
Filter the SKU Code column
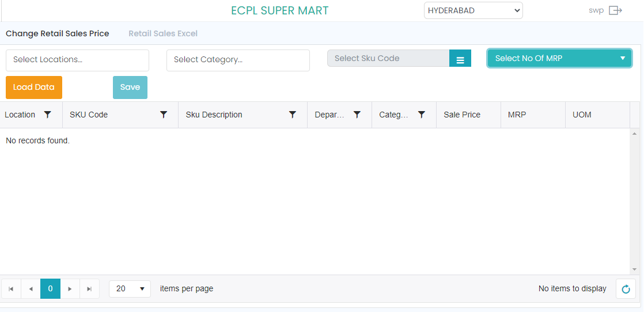[164, 115]
